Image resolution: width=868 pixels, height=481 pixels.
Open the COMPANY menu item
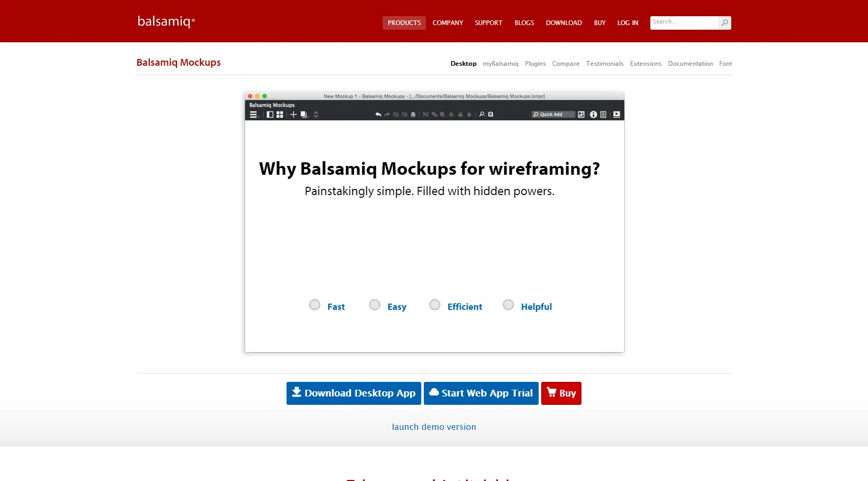pos(448,23)
